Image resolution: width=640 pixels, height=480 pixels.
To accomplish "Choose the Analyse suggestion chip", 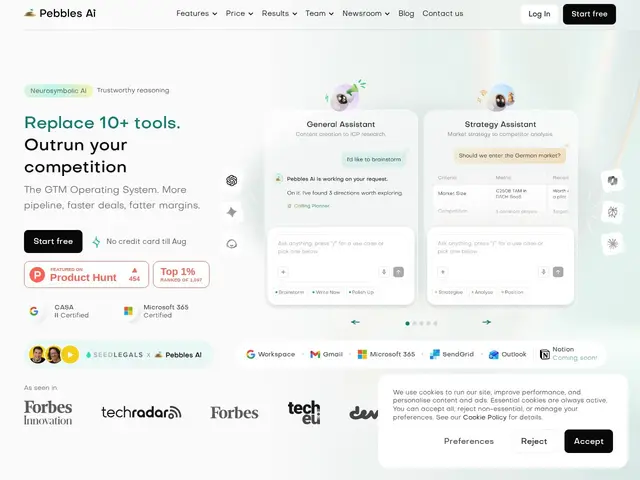I will (x=482, y=292).
